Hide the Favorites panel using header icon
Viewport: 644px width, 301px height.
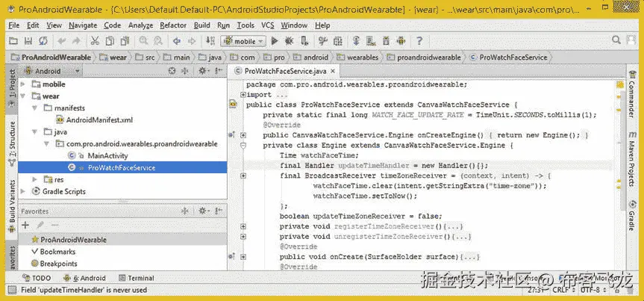tap(219, 211)
